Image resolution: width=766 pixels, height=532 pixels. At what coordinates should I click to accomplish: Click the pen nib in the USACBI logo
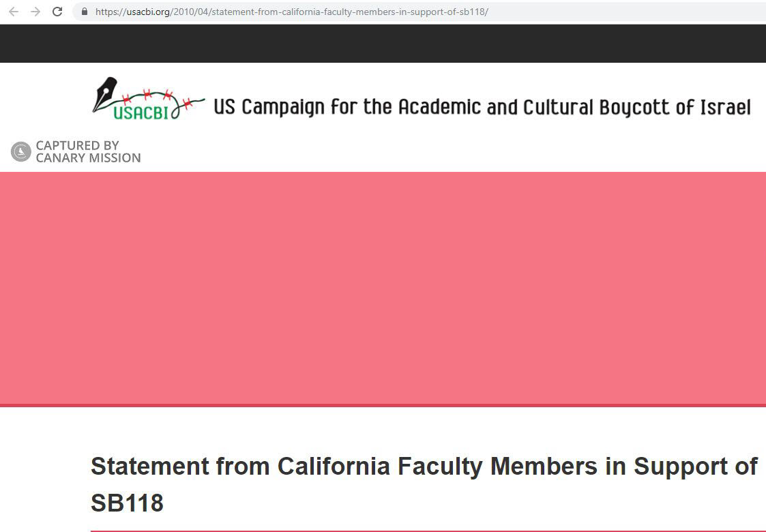click(x=104, y=91)
